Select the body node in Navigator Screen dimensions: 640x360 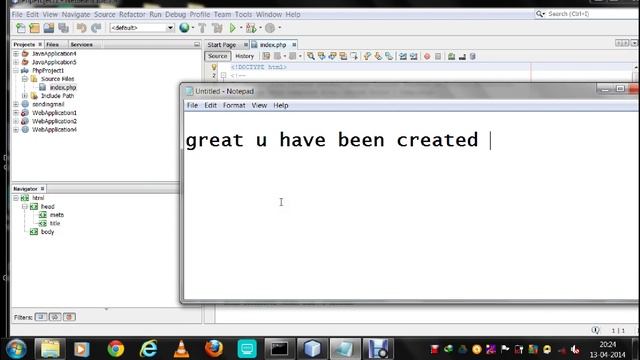(47, 232)
